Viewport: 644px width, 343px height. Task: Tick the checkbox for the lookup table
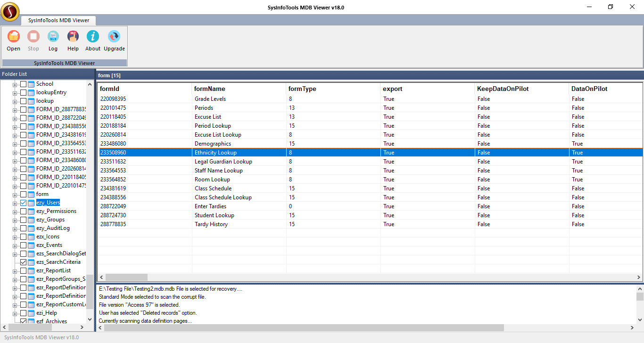pyautogui.click(x=23, y=101)
